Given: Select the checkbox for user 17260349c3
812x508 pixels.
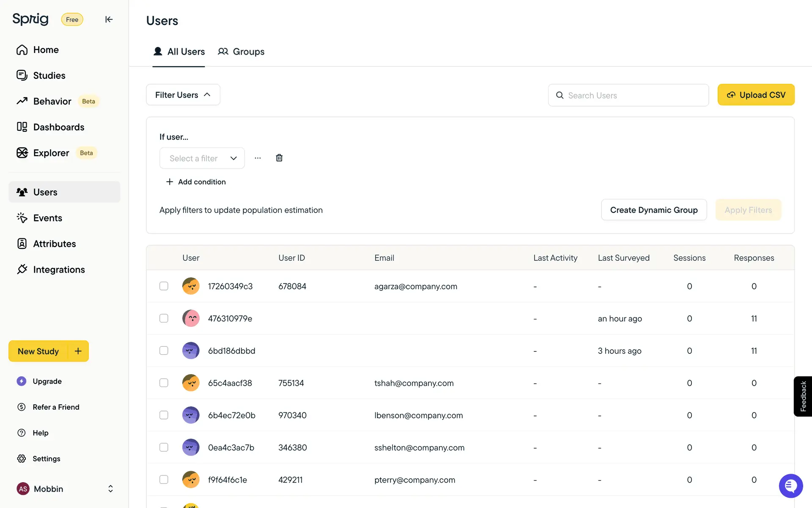Looking at the screenshot, I should (164, 286).
